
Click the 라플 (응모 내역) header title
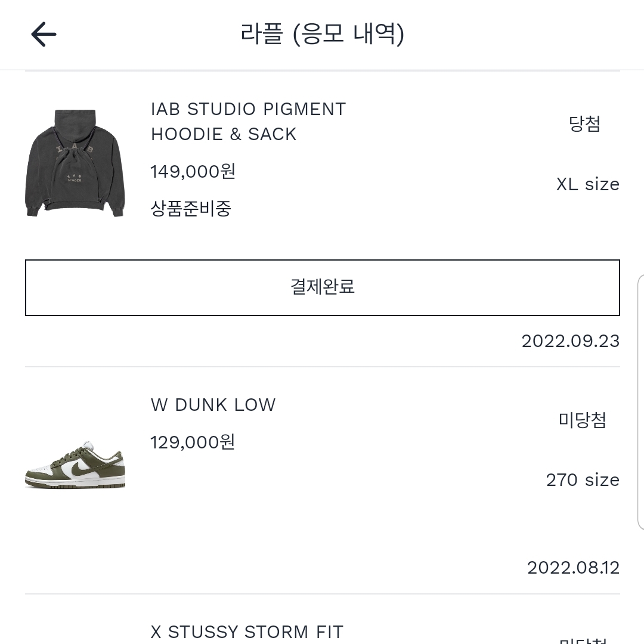click(323, 34)
